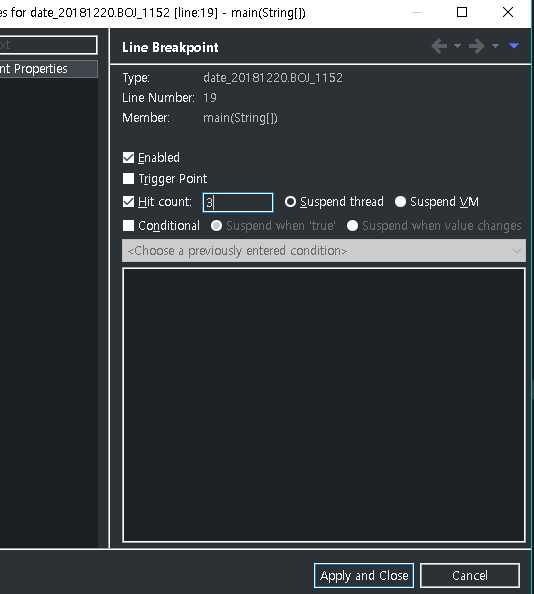Click the member value main(String[])
Screen dimensions: 534x594
240,118
